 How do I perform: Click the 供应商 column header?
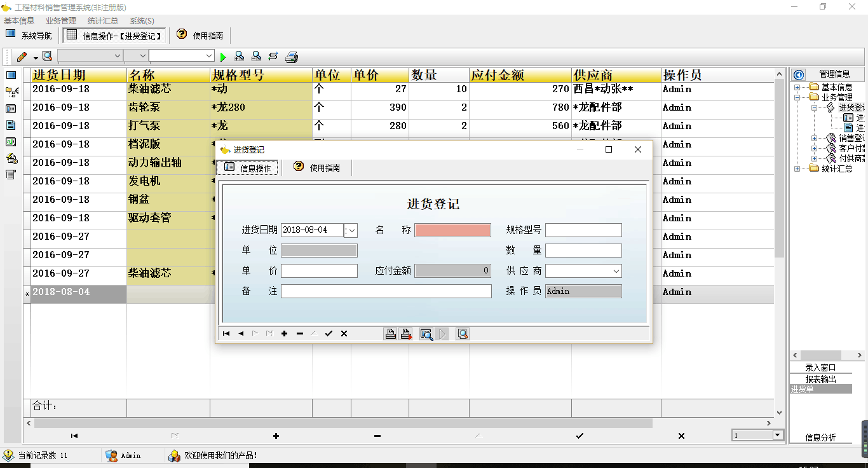click(x=616, y=75)
